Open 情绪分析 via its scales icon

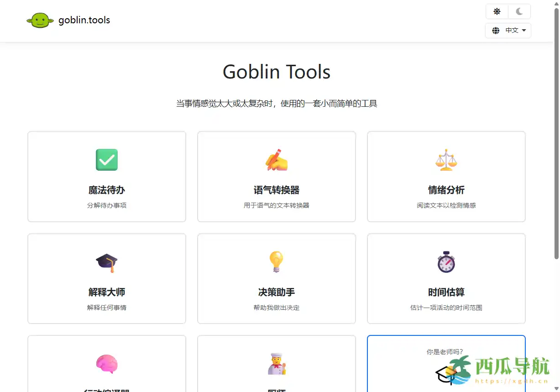click(446, 160)
